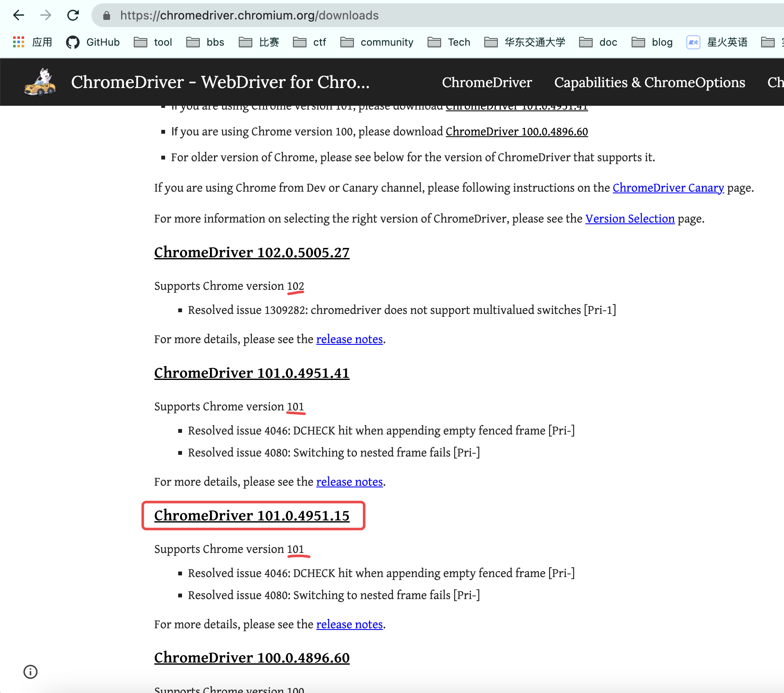The height and width of the screenshot is (693, 784).
Task: Open the Version Selection link
Action: click(630, 219)
